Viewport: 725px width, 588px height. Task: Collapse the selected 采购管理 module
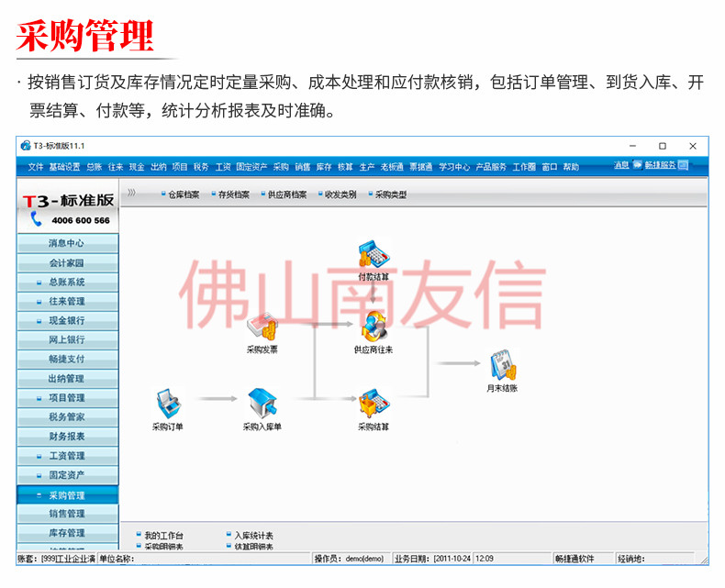pyautogui.click(x=39, y=495)
